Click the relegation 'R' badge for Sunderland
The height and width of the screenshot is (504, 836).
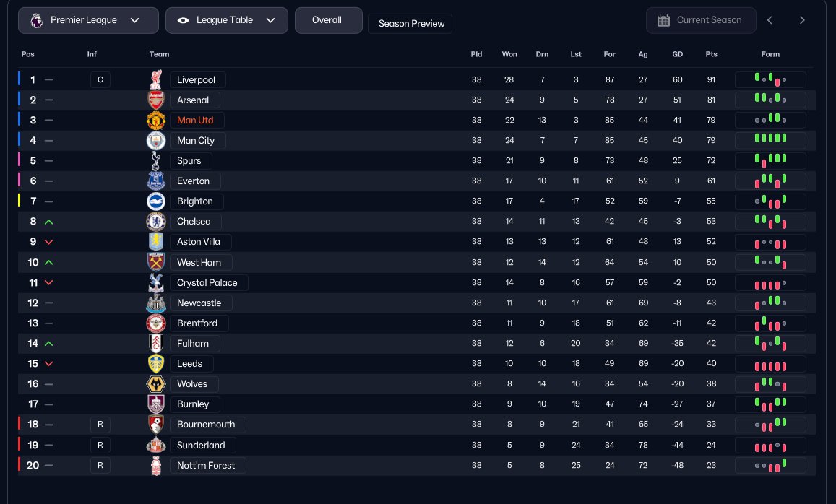pos(100,445)
